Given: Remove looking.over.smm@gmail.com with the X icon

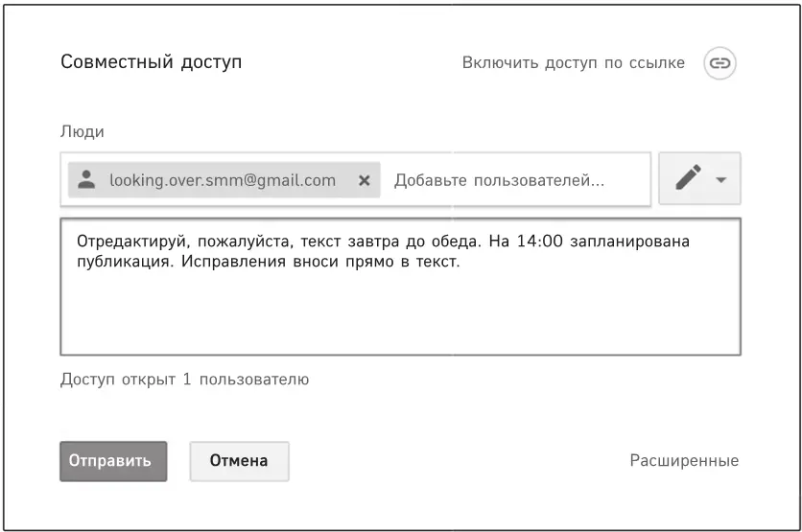Looking at the screenshot, I should click(x=364, y=180).
